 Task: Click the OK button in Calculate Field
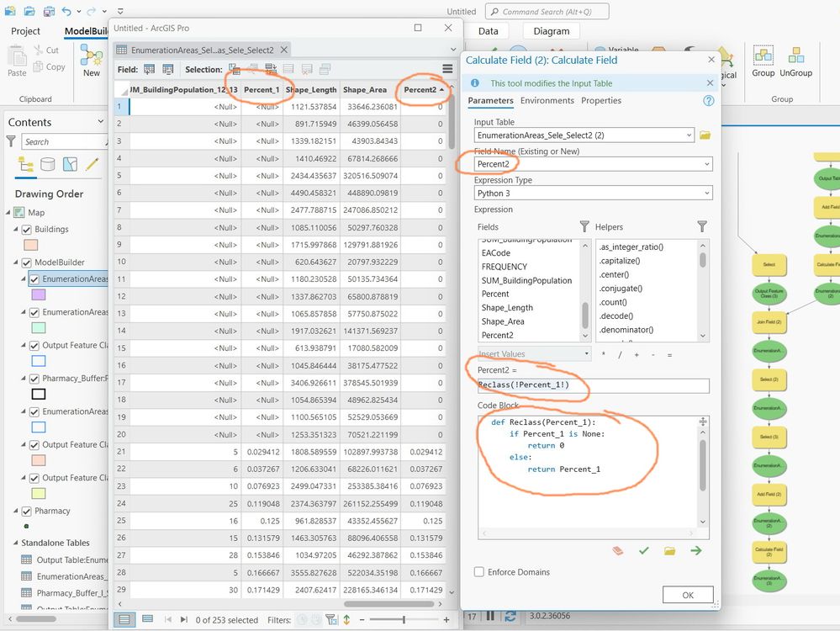[x=688, y=595]
